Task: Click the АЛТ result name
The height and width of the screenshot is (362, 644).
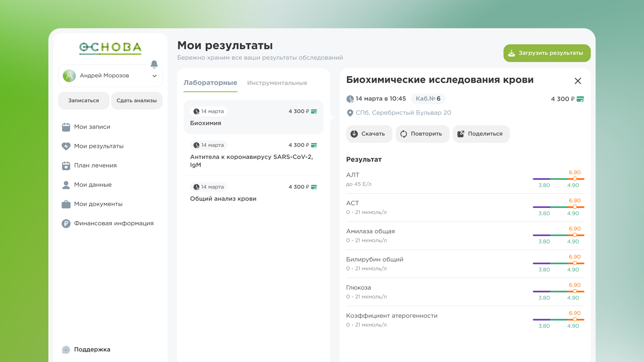Action: click(353, 175)
